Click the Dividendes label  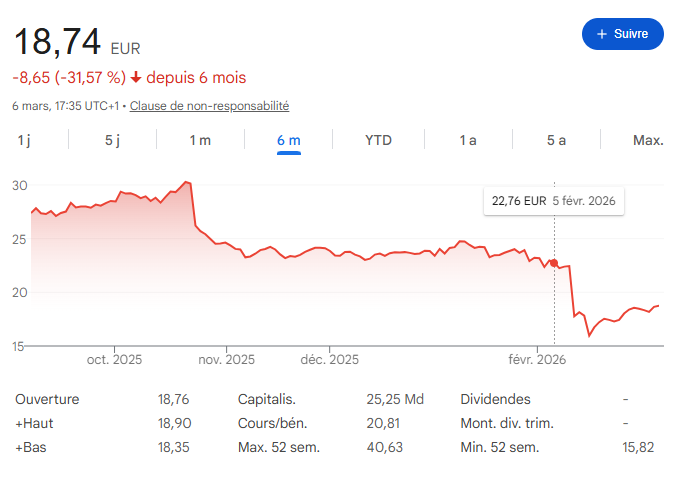(x=496, y=399)
